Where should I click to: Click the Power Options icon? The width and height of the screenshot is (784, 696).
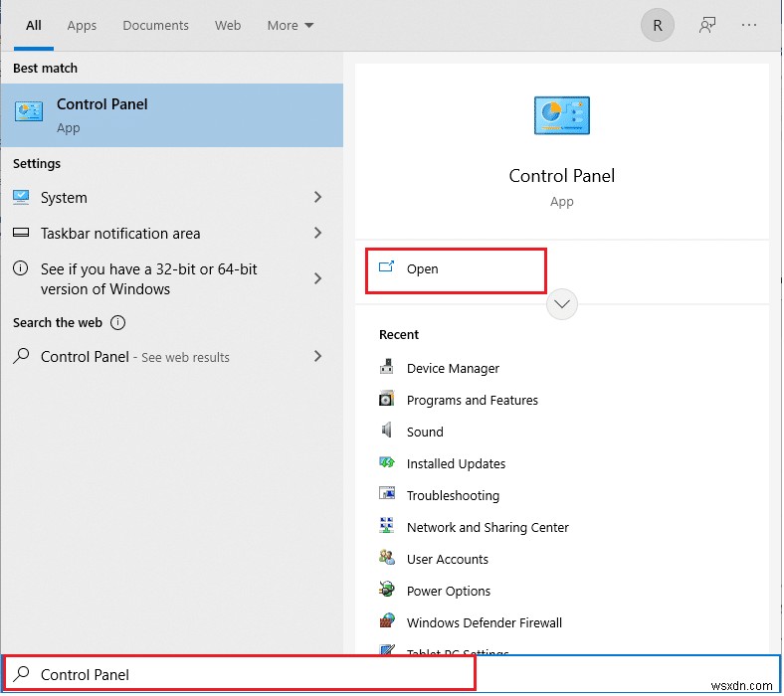387,591
